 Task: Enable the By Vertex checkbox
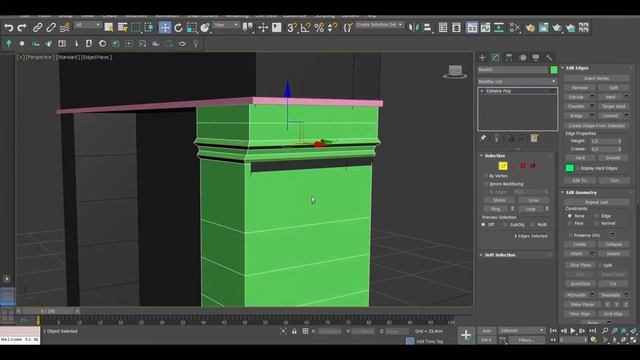tap(485, 176)
